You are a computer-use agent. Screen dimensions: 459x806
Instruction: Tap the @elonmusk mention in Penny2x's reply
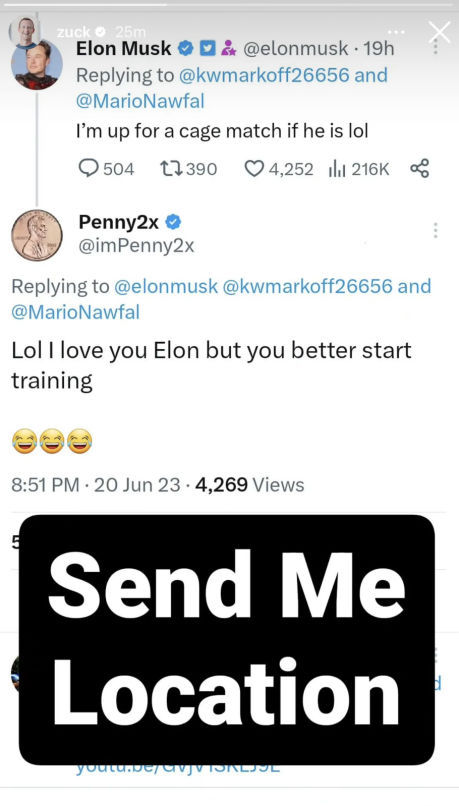166,286
